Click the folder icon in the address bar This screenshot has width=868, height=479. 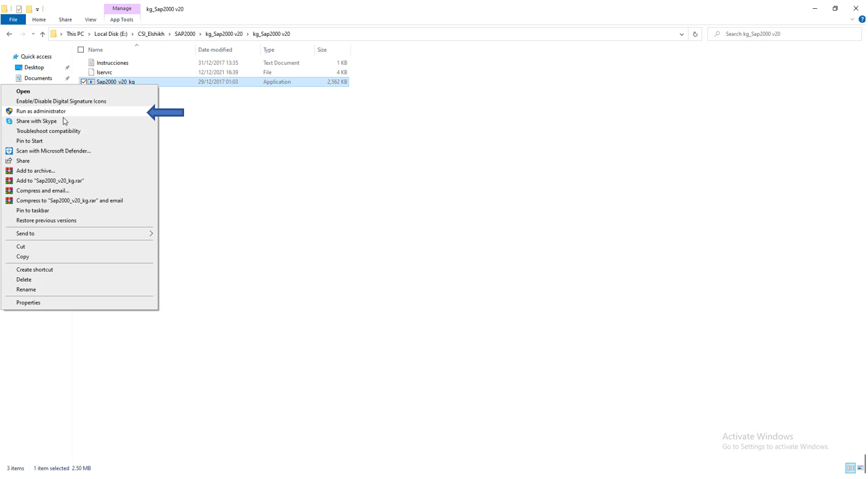coord(54,34)
